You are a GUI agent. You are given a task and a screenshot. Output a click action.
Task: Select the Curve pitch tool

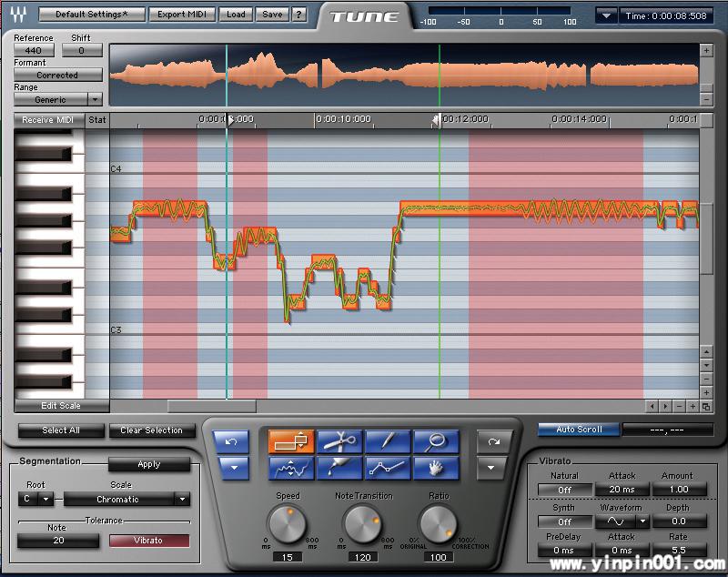tap(291, 468)
